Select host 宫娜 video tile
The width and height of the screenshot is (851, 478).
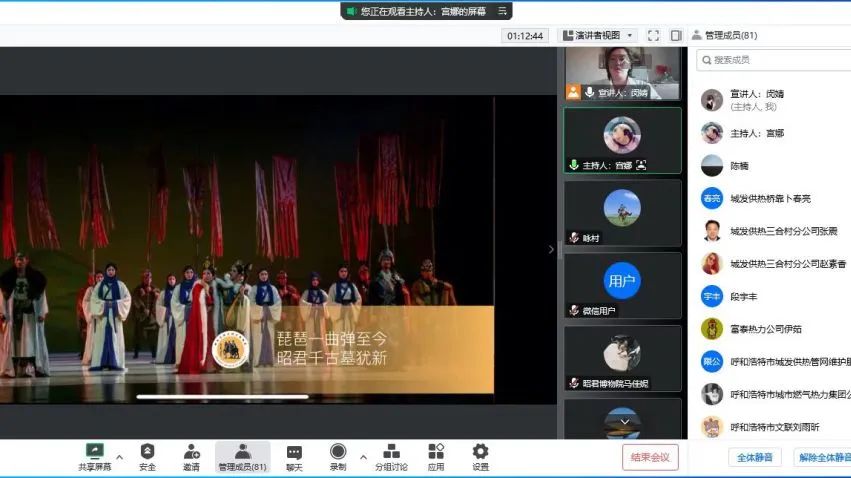(x=623, y=141)
